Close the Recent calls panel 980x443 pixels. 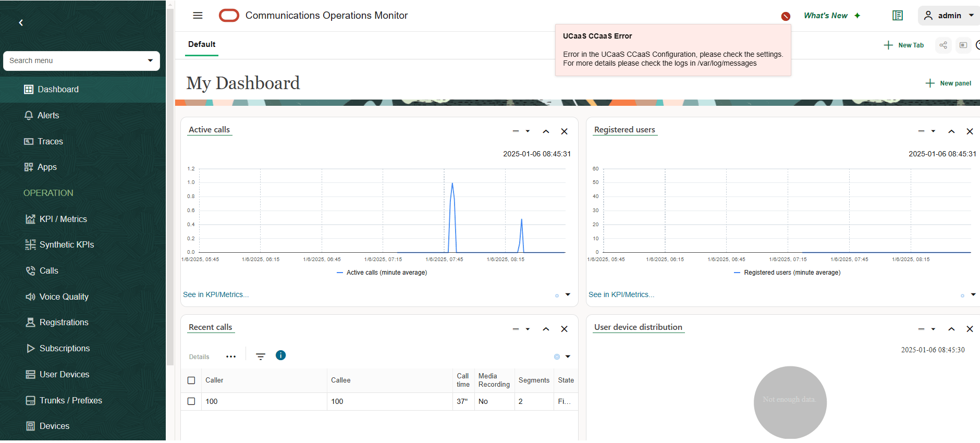[564, 329]
